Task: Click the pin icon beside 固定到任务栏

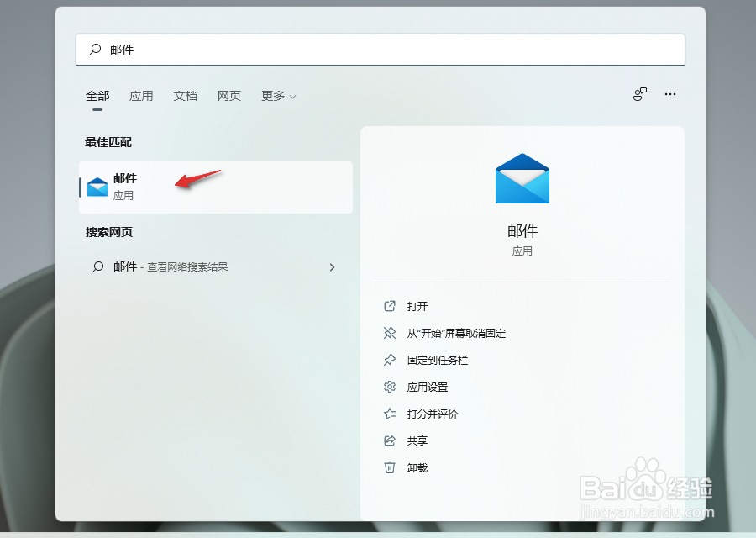Action: (390, 360)
